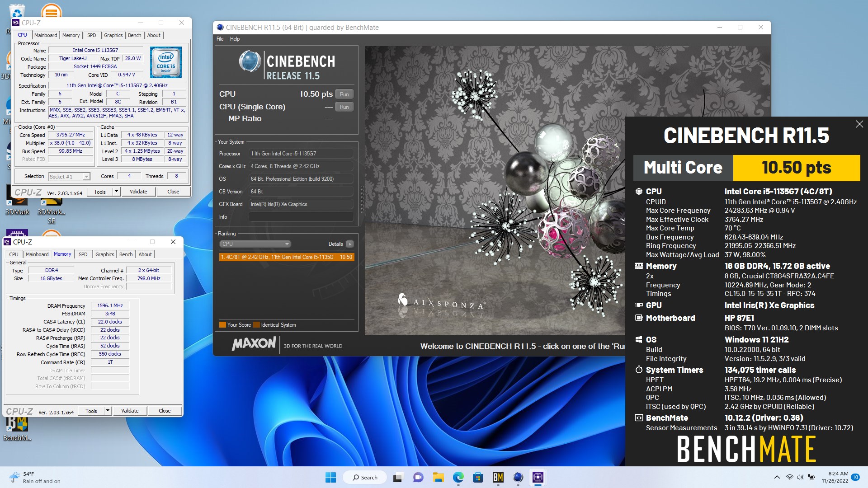Show hidden system tray icons
The height and width of the screenshot is (488, 868).
(x=777, y=477)
